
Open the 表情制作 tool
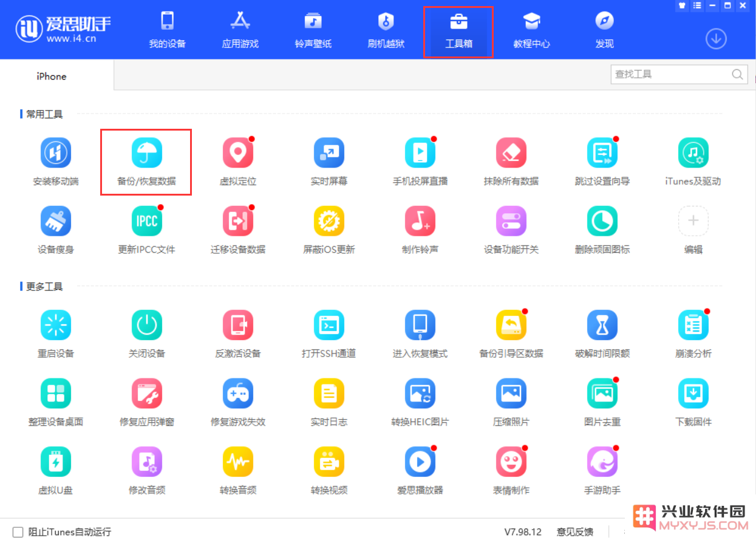tap(511, 471)
